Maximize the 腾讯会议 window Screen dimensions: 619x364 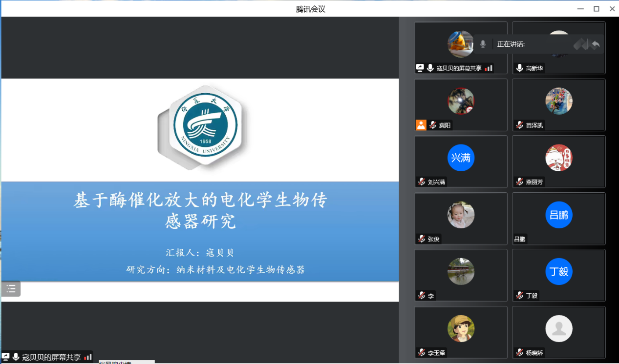(x=596, y=9)
